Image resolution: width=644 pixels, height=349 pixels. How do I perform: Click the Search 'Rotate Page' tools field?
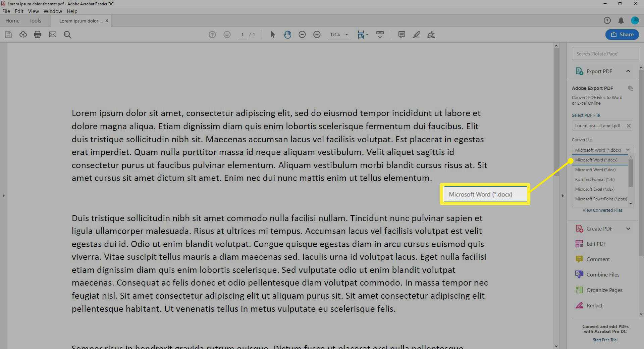point(605,54)
